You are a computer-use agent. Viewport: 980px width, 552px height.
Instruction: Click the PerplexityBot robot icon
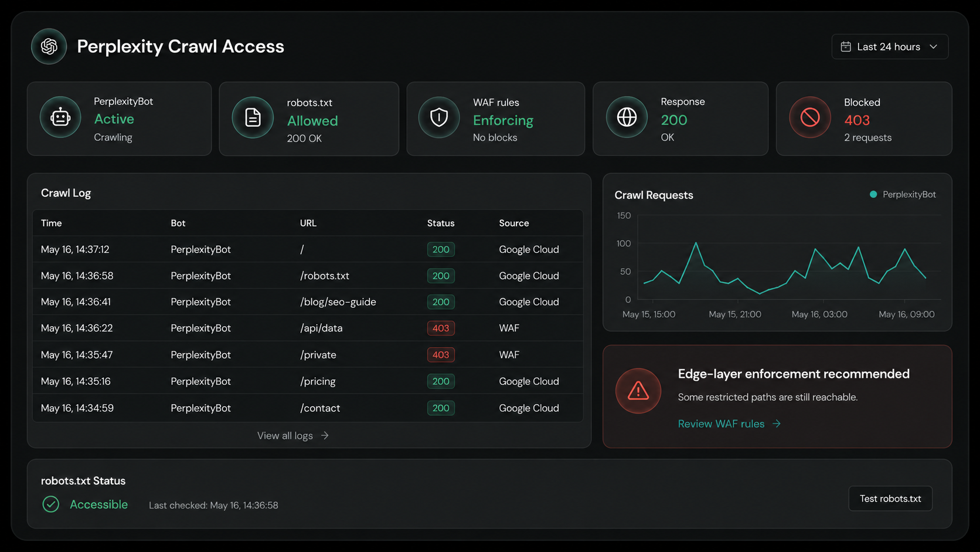[60, 117]
